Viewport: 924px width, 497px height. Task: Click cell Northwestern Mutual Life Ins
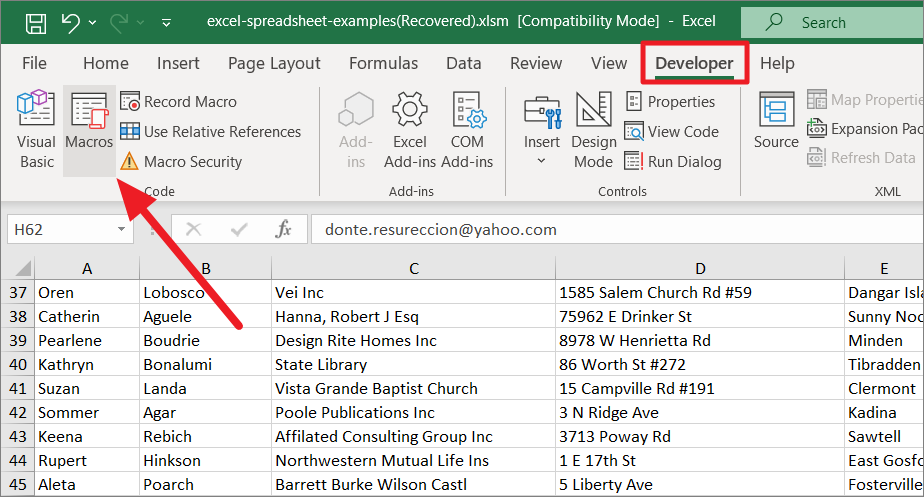point(414,460)
